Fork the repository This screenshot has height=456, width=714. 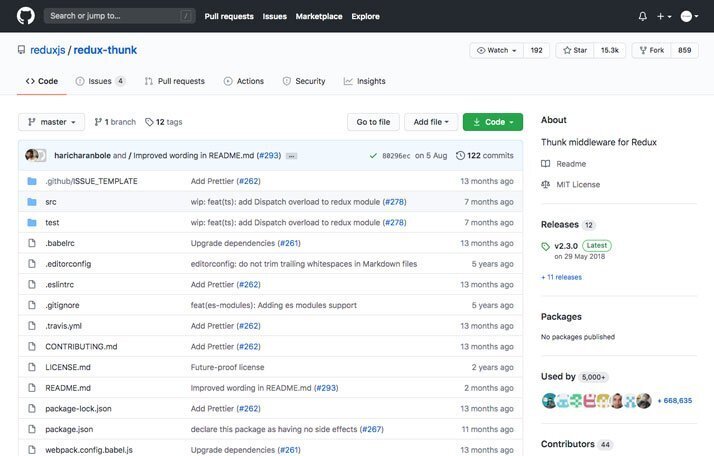[652, 50]
